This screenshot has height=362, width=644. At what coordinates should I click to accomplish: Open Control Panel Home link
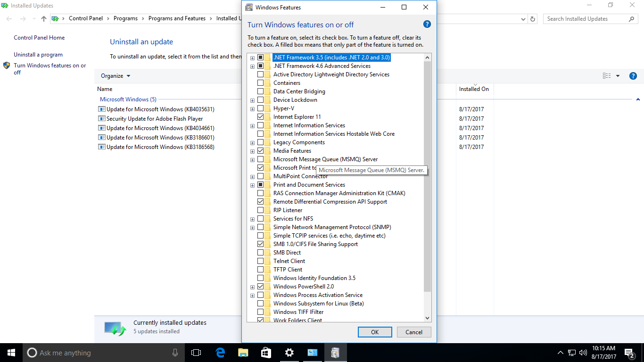39,38
